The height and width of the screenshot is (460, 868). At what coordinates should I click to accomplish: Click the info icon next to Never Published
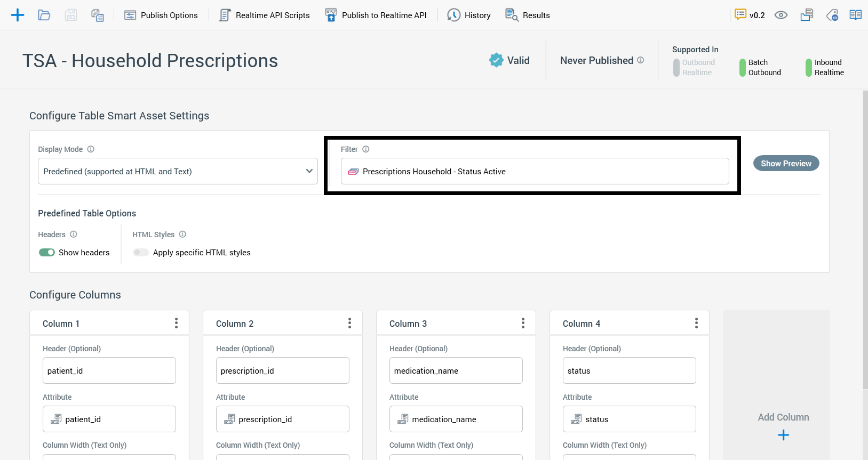640,60
